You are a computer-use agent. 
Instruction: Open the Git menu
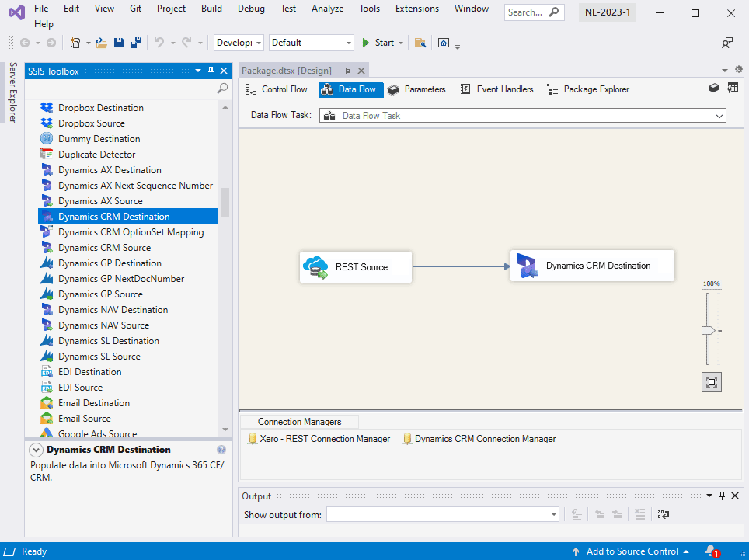[x=136, y=9]
